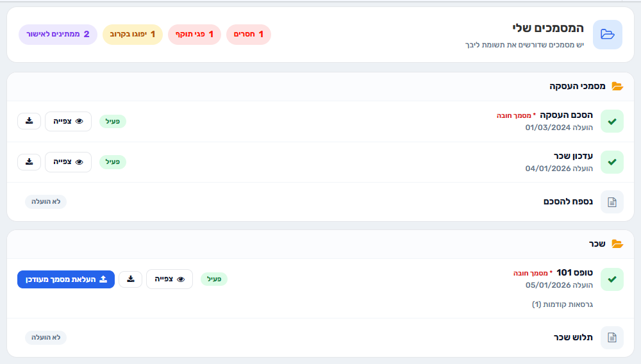The height and width of the screenshot is (364, 641).
Task: Download the טופס 101 document
Action: (130, 279)
